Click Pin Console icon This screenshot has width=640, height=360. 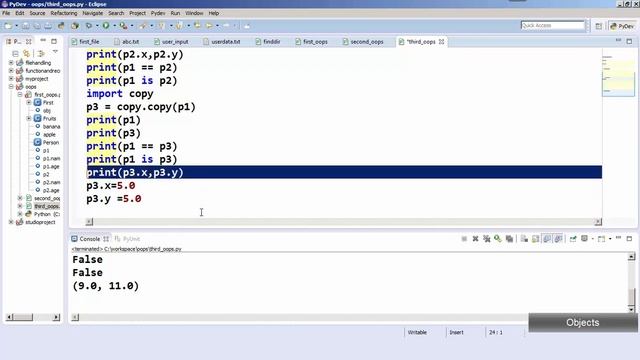click(x=573, y=239)
